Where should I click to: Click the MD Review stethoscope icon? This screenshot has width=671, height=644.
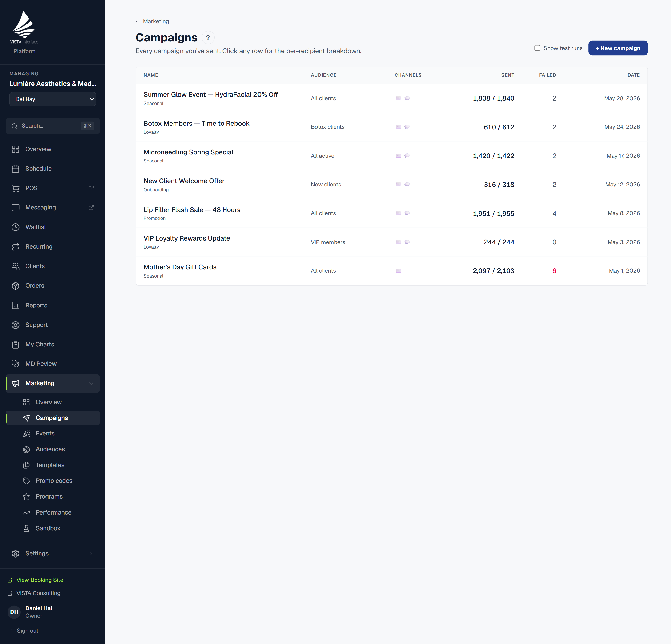pyautogui.click(x=15, y=364)
